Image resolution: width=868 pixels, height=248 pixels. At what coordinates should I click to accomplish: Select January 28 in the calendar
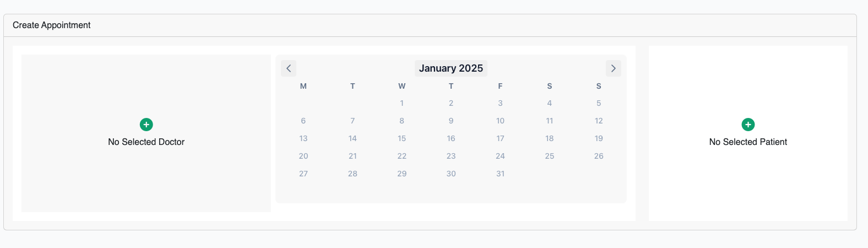352,174
